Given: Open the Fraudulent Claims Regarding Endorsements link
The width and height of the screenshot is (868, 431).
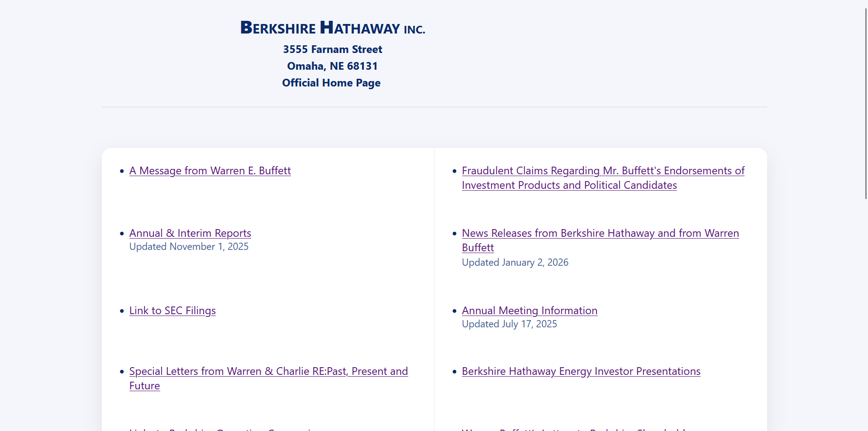Looking at the screenshot, I should tap(603, 171).
